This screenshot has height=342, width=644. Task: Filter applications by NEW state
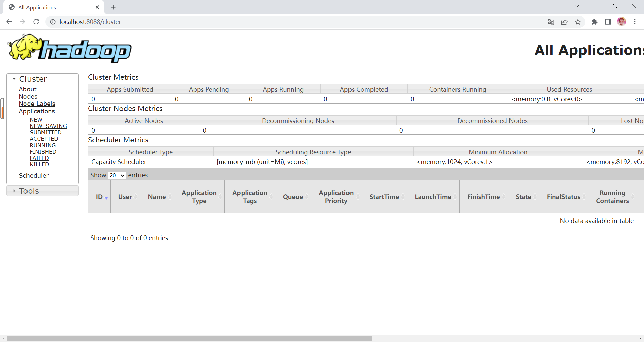pos(36,120)
